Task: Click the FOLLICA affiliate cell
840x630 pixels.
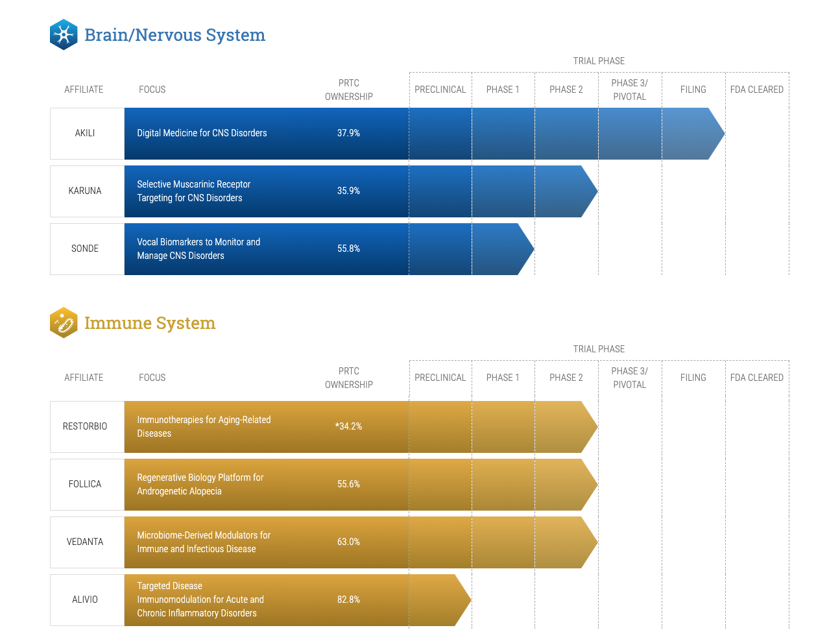Action: (x=87, y=485)
